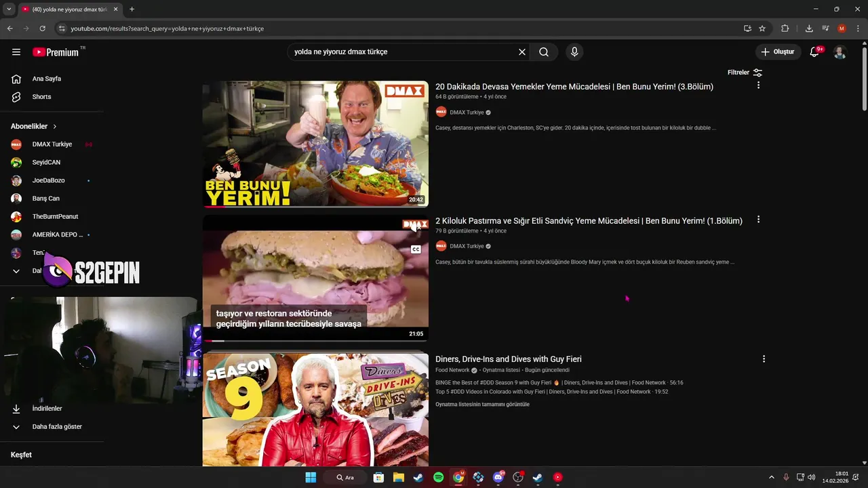Open the SeyidCAN subscription channel

coord(46,163)
